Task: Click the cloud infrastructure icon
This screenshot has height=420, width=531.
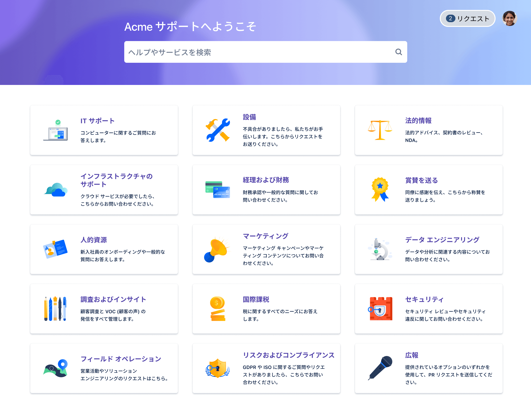Action: [56, 190]
